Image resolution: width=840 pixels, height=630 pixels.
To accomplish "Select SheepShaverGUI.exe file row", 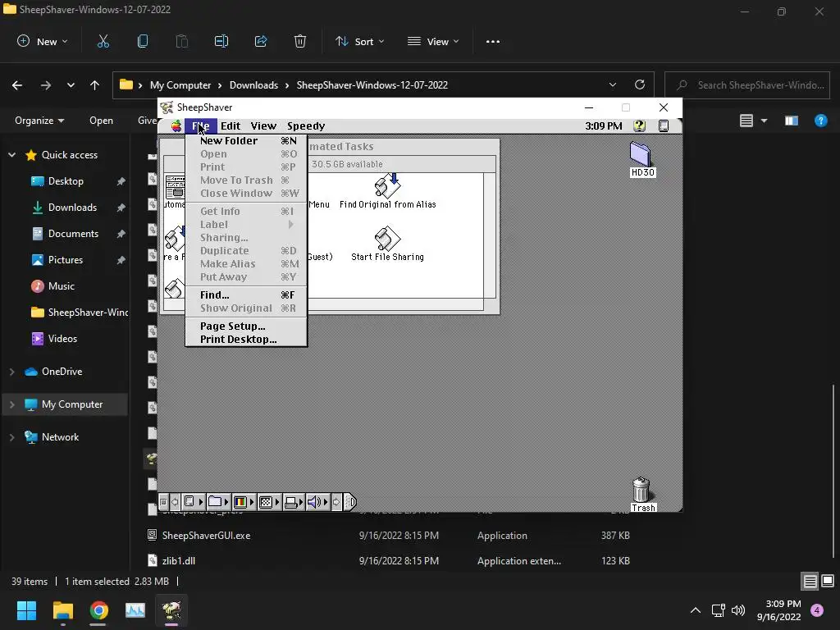I will coord(388,535).
